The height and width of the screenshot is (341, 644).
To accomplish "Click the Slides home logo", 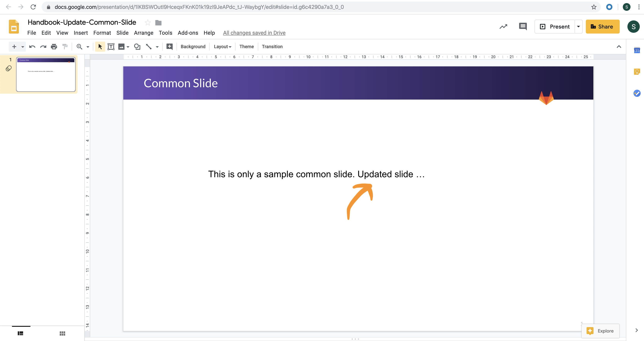I will click(14, 27).
